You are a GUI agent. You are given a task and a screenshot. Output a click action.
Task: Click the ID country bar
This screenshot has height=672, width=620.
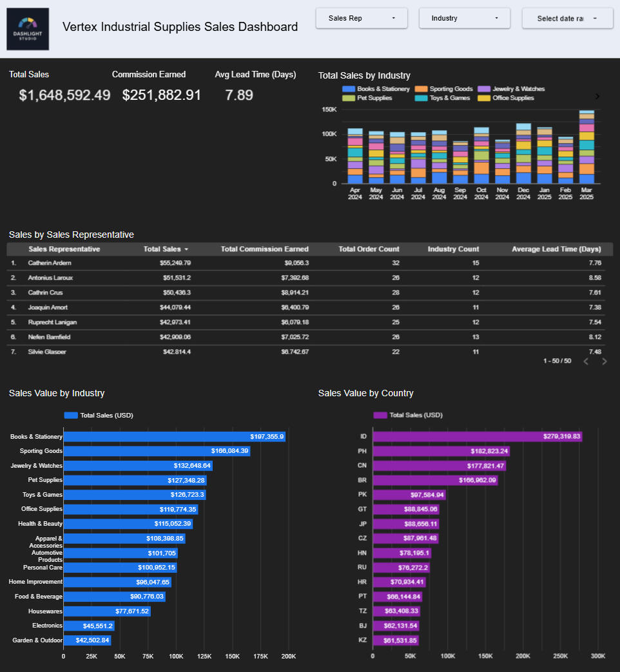pos(477,437)
